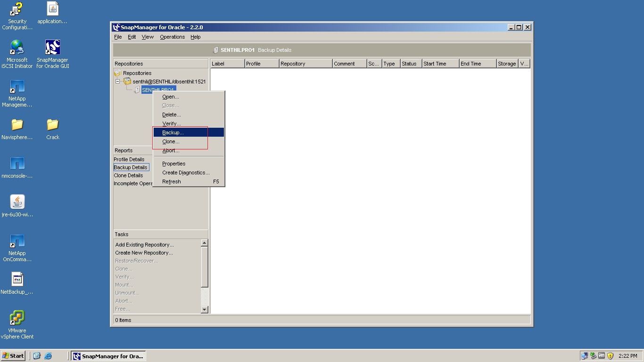Open the Help menu
Viewport: 644px width, 362px height.
tap(196, 37)
